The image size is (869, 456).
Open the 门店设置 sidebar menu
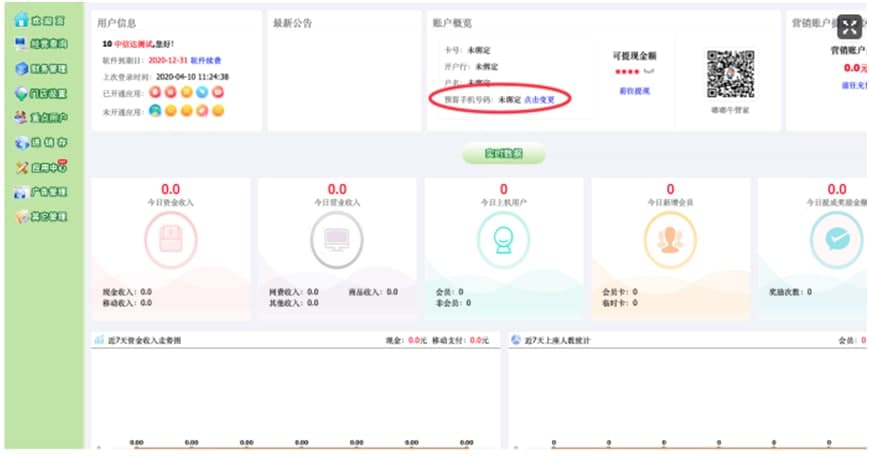click(41, 93)
